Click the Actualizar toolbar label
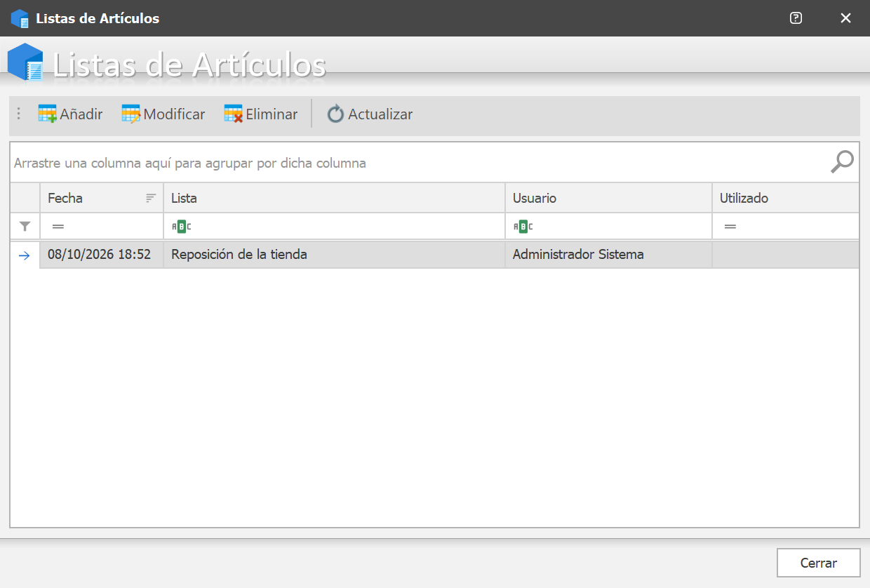Screen dimensions: 870x588 pyautogui.click(x=380, y=114)
